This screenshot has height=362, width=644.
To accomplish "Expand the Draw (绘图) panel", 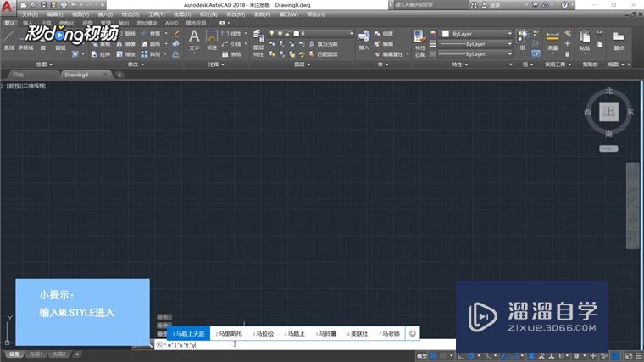I will click(x=44, y=64).
